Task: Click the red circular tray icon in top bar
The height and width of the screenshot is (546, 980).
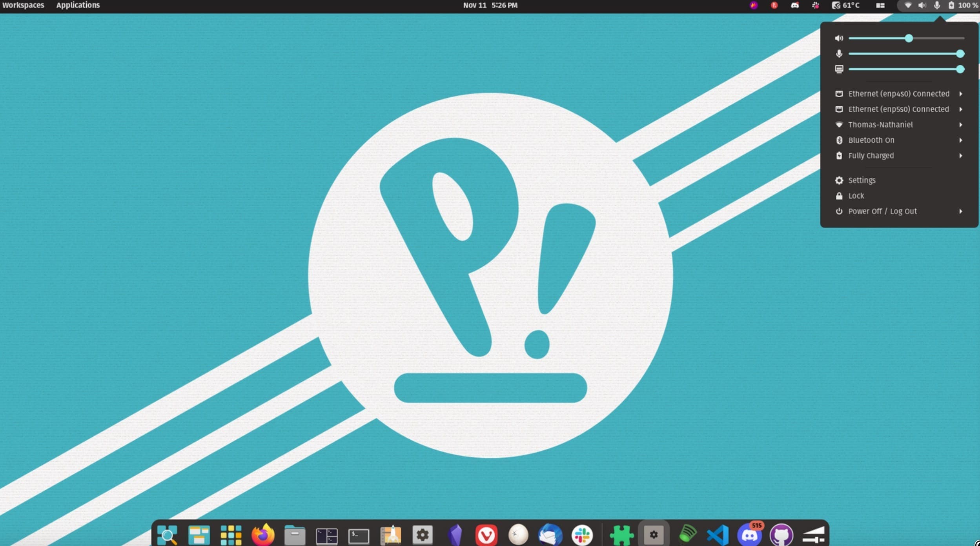Action: [774, 5]
